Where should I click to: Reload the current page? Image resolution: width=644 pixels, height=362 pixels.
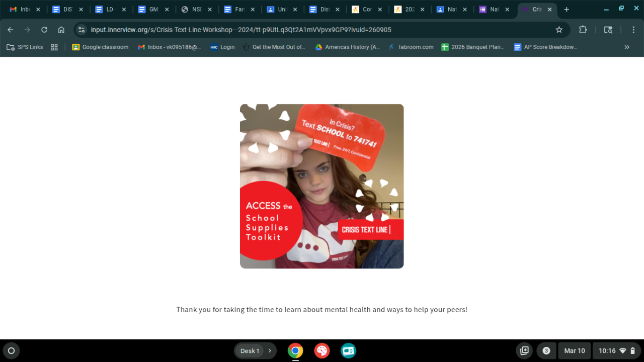tap(44, 30)
